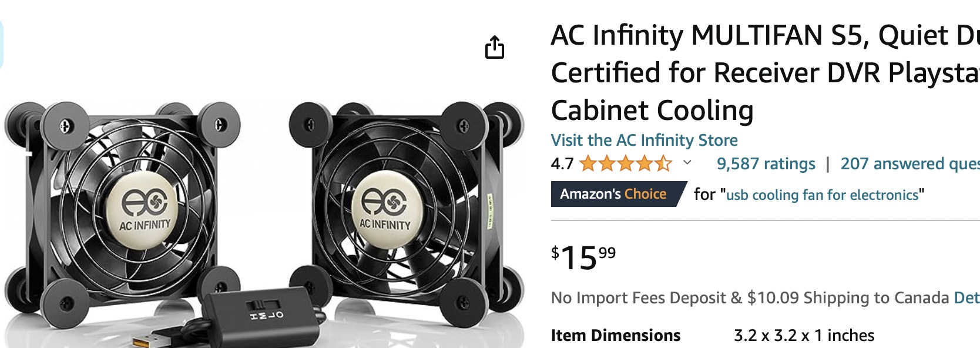This screenshot has height=348, width=980.
Task: Click the light-blue tab at left edge
Action: (x=2, y=44)
